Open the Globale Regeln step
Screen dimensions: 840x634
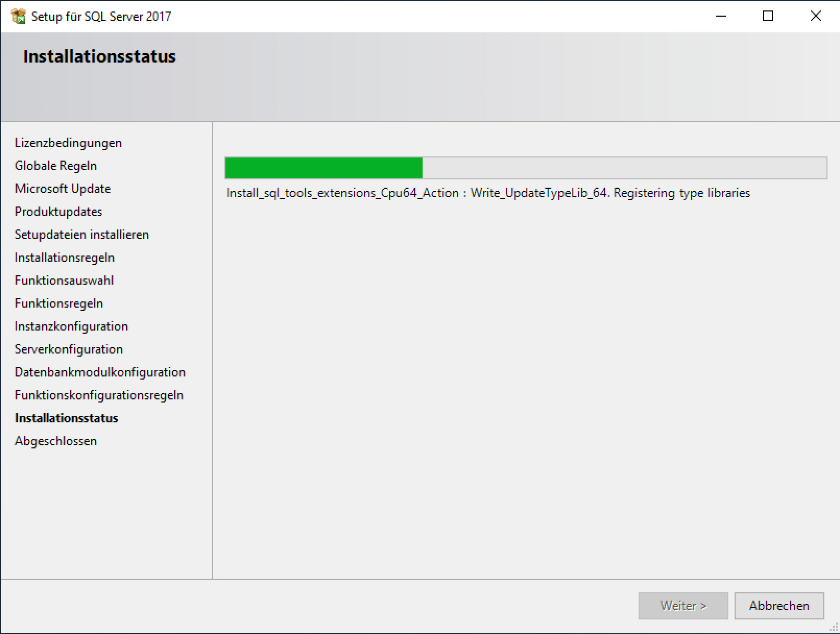pos(56,166)
